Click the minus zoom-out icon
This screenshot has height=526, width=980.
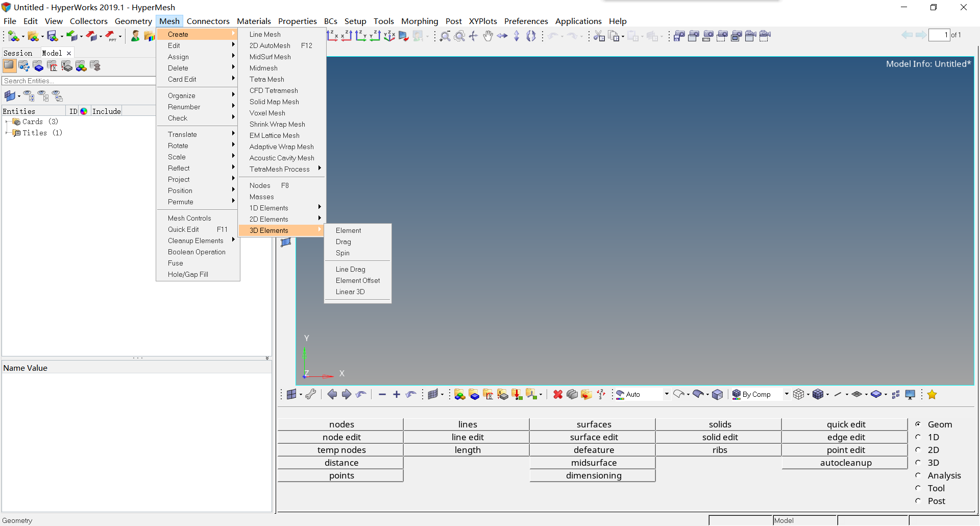click(382, 394)
